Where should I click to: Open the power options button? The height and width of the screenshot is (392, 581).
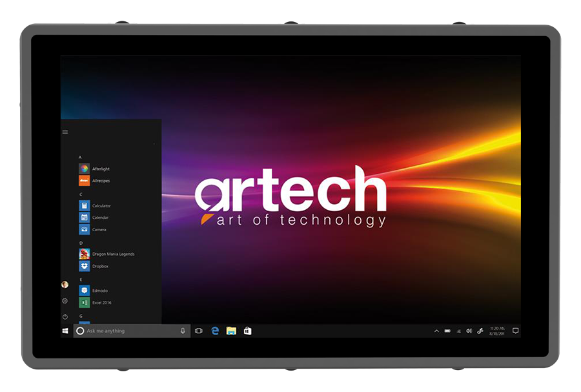(x=65, y=316)
